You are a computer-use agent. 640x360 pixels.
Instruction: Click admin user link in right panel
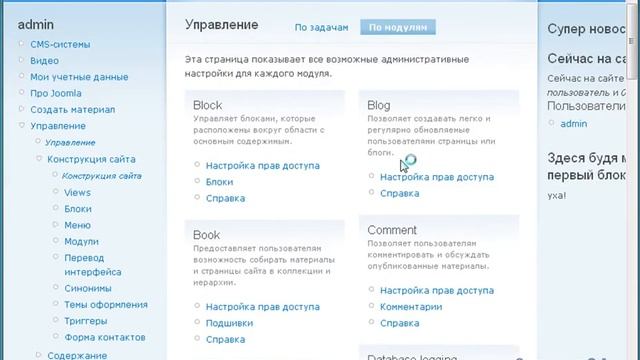573,124
